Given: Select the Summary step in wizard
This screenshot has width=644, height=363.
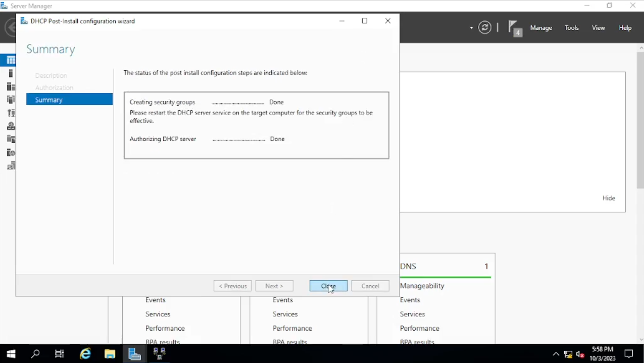Looking at the screenshot, I should pyautogui.click(x=69, y=100).
